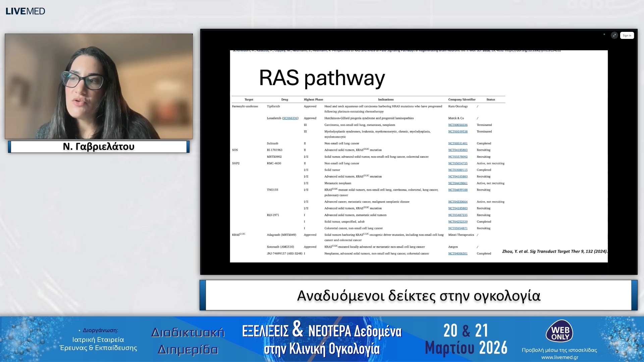The height and width of the screenshot is (362, 644).
Task: Open the NCT00531401 link for Salirasib
Action: [x=458, y=143]
